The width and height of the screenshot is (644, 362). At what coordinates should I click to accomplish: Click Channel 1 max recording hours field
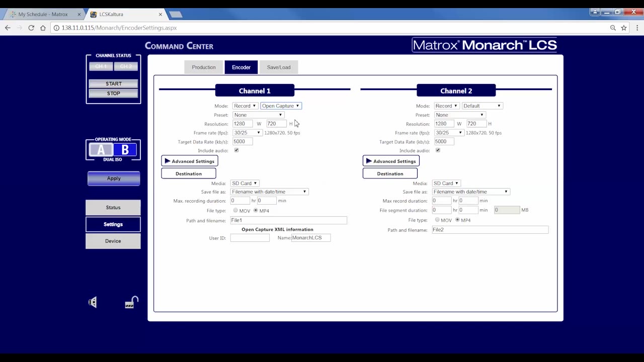(240, 201)
